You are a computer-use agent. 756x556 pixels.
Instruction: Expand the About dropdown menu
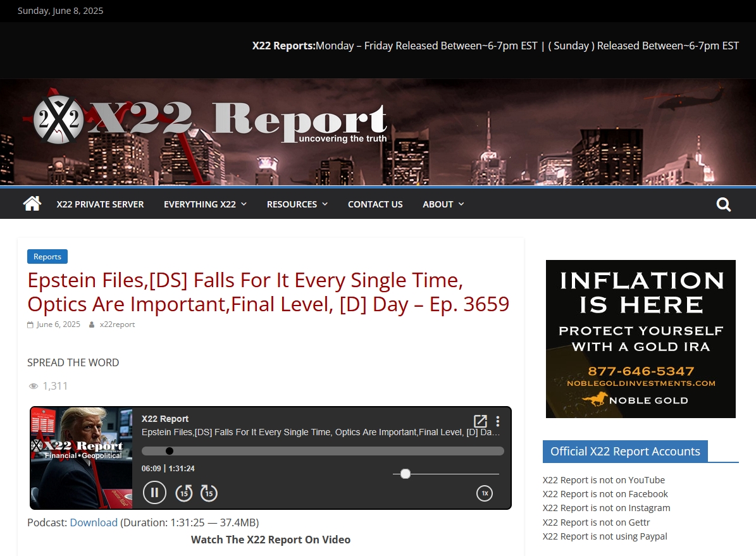443,204
